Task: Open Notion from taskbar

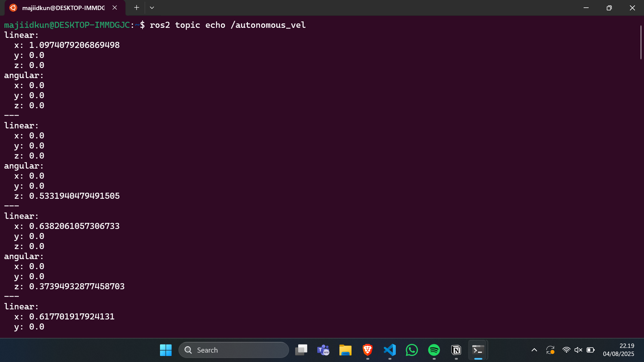Action: click(x=456, y=350)
